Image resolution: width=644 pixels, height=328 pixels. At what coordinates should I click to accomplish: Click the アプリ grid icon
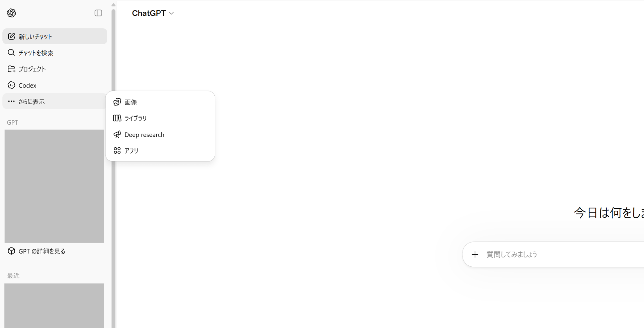pyautogui.click(x=117, y=151)
